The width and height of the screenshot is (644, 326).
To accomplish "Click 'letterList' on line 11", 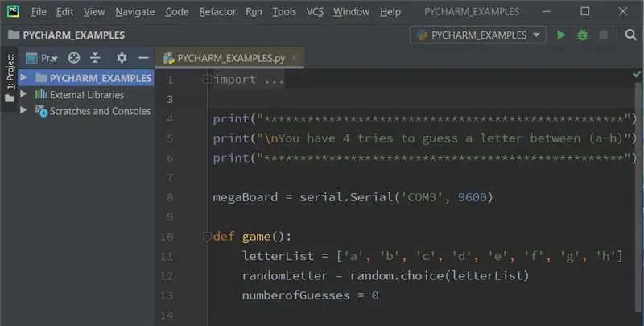I will (278, 256).
